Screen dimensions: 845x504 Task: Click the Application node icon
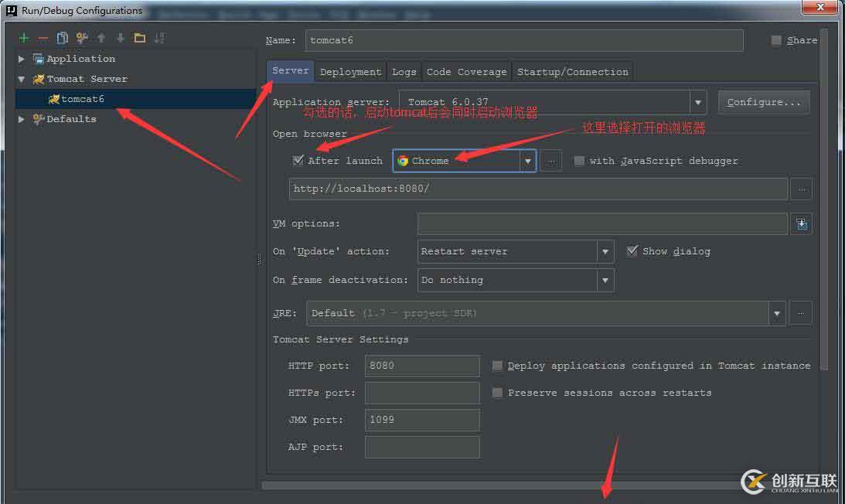click(x=38, y=59)
